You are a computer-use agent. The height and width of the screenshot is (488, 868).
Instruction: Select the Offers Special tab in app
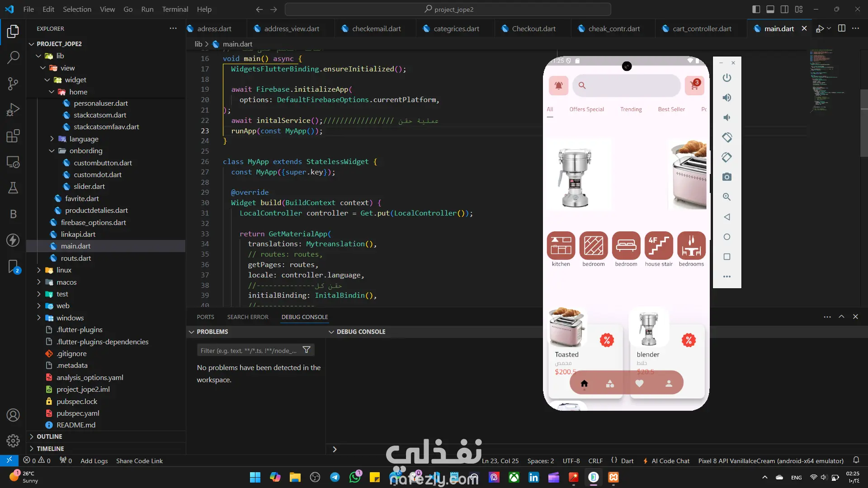pyautogui.click(x=586, y=109)
